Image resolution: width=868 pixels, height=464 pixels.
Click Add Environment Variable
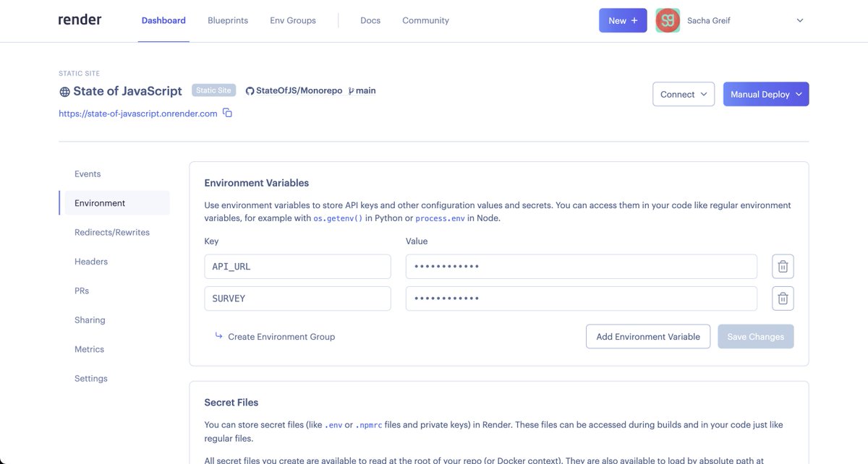[648, 337]
